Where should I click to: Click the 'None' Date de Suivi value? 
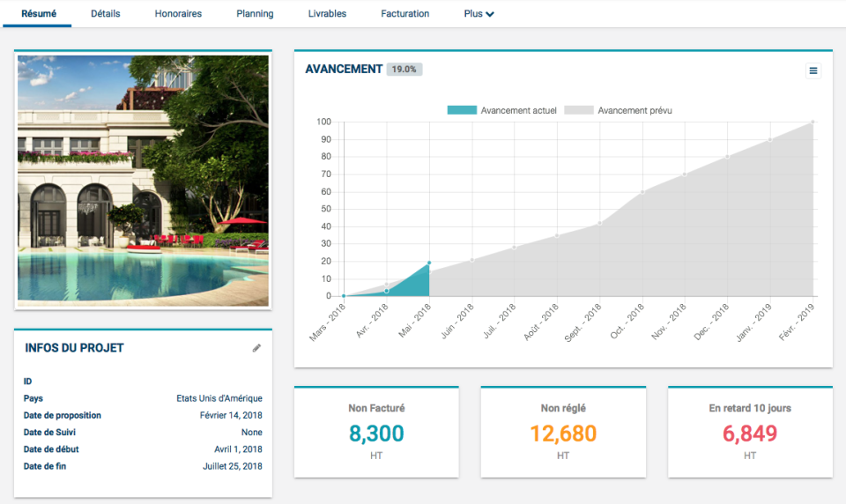[251, 433]
